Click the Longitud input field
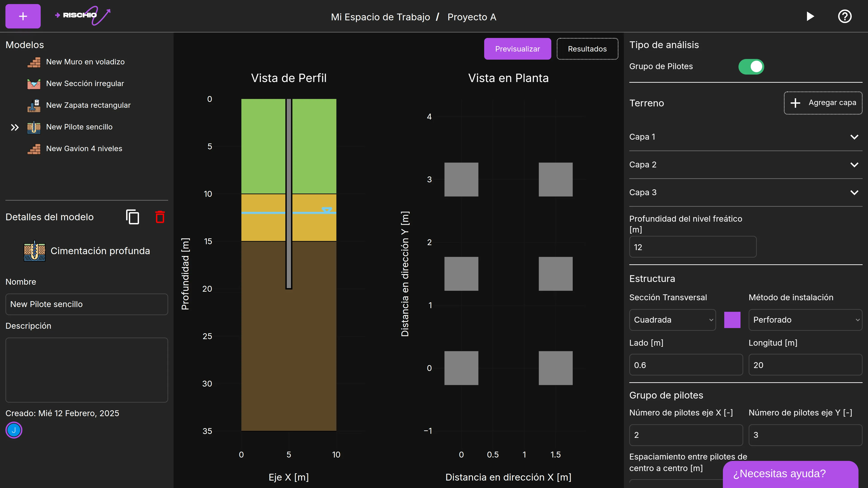This screenshot has height=488, width=868. click(x=805, y=365)
